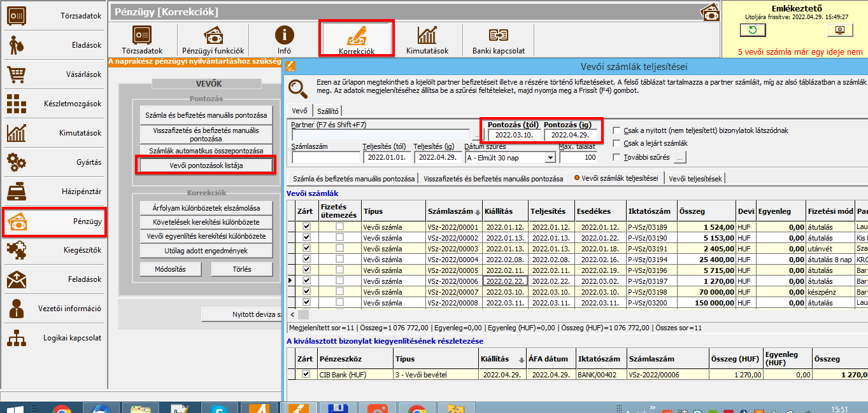The height and width of the screenshot is (413, 868).
Task: Click the Vevői pontozások listája button
Action: [x=206, y=165]
